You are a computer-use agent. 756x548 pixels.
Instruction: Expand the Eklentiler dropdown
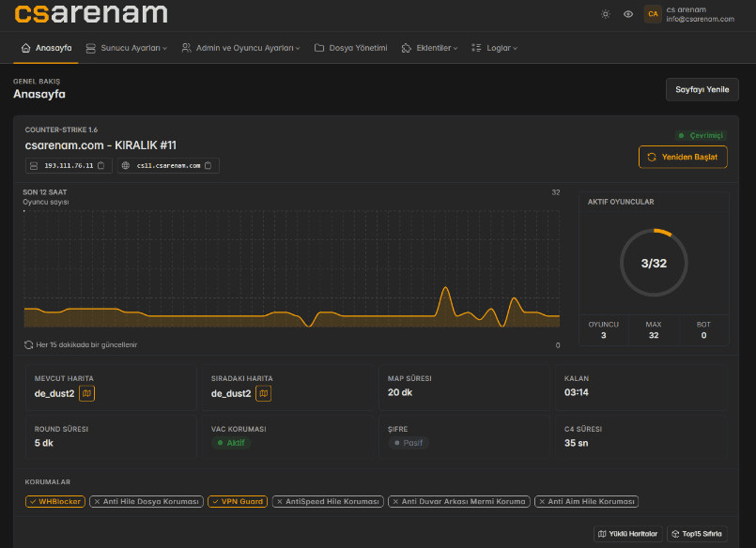click(x=429, y=48)
